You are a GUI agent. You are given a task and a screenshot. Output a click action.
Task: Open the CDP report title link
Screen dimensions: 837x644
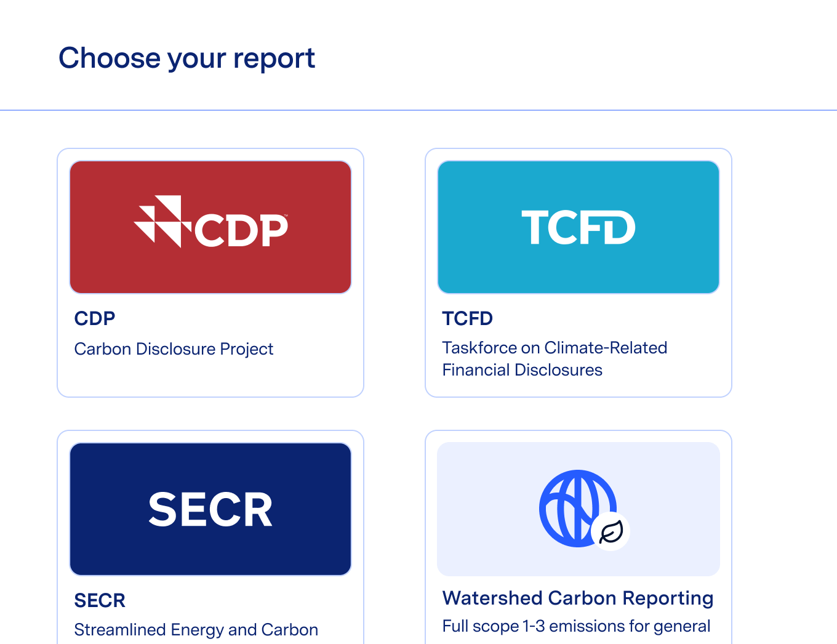95,318
